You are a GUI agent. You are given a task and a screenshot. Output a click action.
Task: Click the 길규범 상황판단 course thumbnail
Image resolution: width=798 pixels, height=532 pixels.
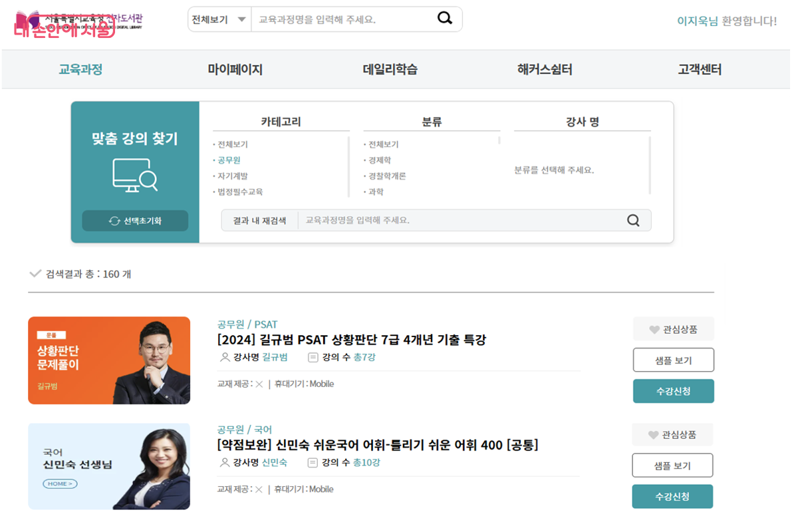click(109, 360)
